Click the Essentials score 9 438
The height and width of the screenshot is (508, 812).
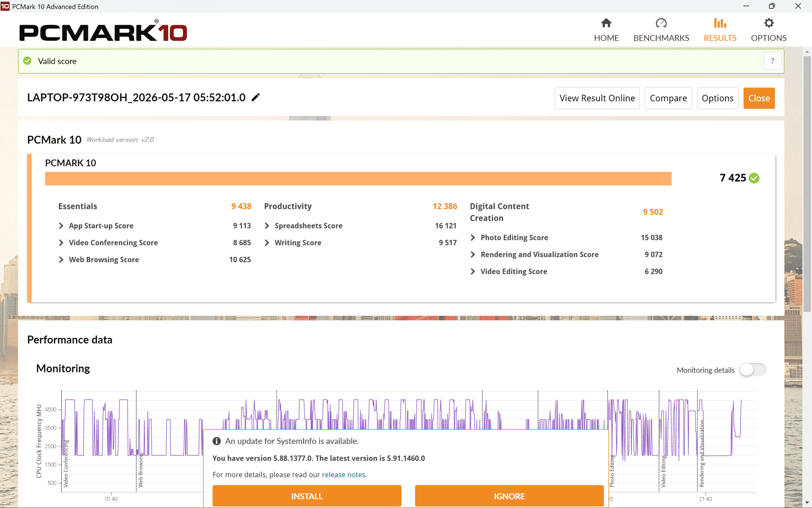pos(241,206)
